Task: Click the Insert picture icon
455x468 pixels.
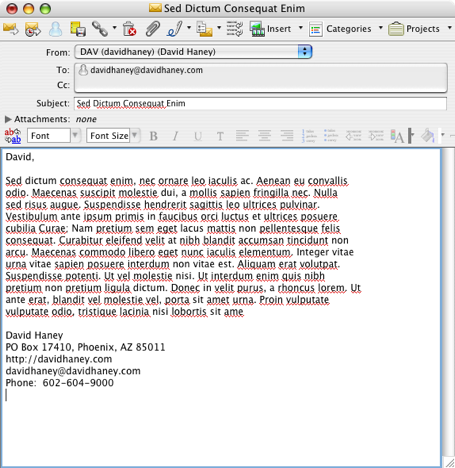Action: tap(257, 29)
